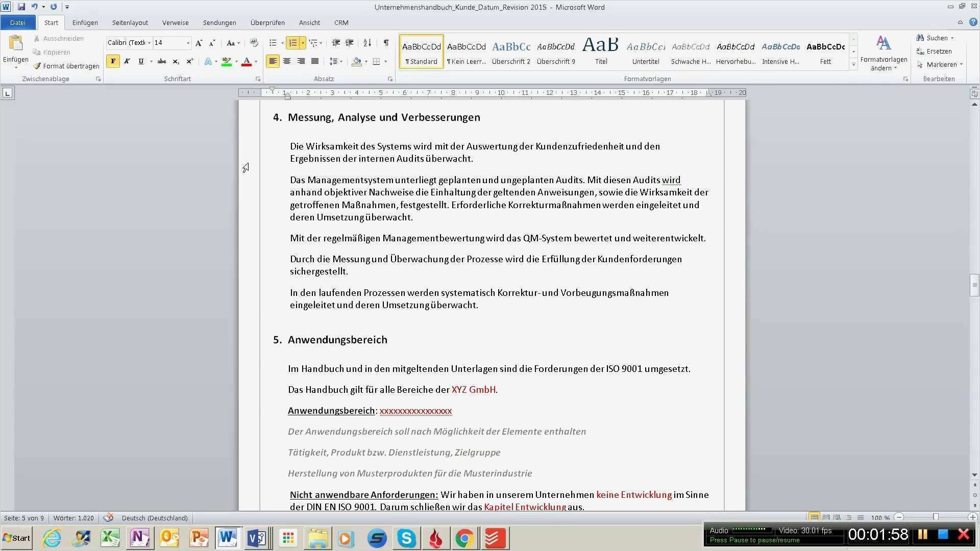Launch Excel from the taskbar
The height and width of the screenshot is (551, 980).
point(110,538)
